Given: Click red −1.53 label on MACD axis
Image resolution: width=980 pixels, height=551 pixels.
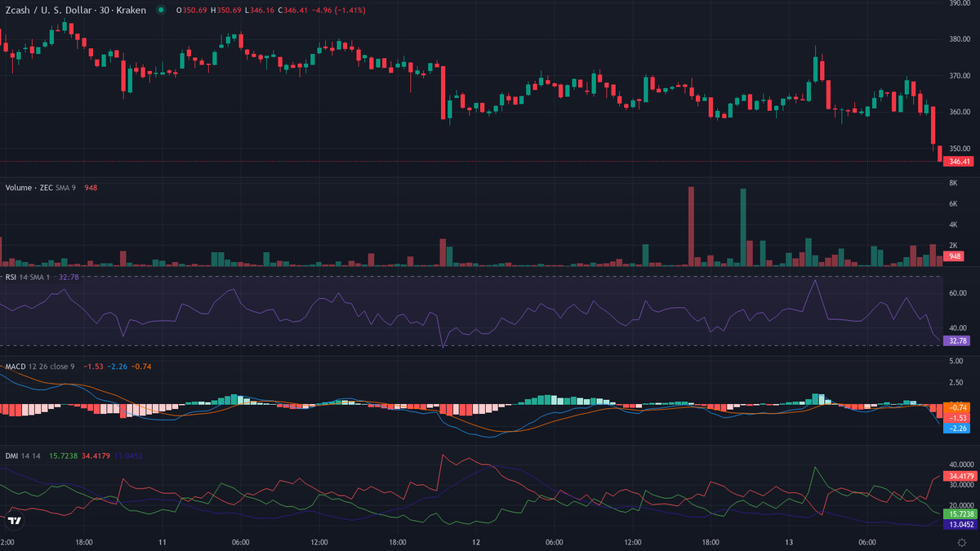Looking at the screenshot, I should point(956,417).
